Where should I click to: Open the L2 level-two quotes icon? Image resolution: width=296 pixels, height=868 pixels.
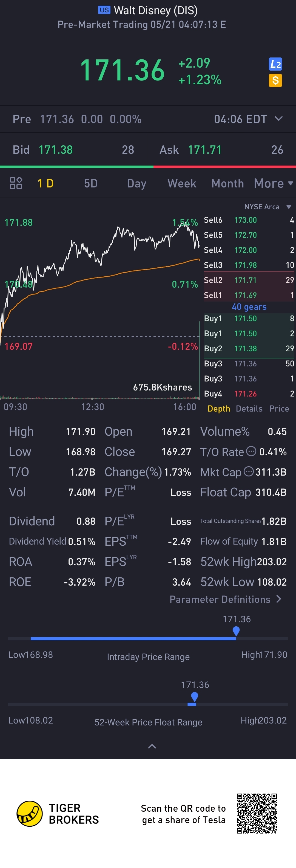coord(275,64)
